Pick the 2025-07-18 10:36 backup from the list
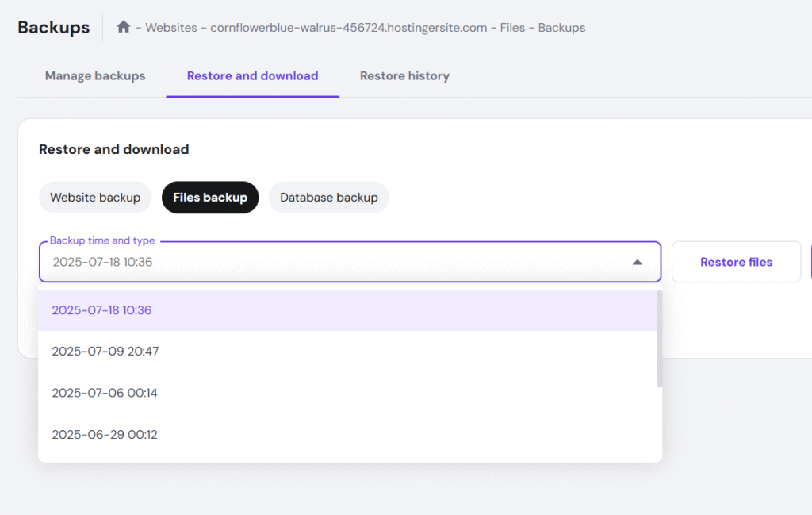Screen dimensions: 812x515 point(101,310)
